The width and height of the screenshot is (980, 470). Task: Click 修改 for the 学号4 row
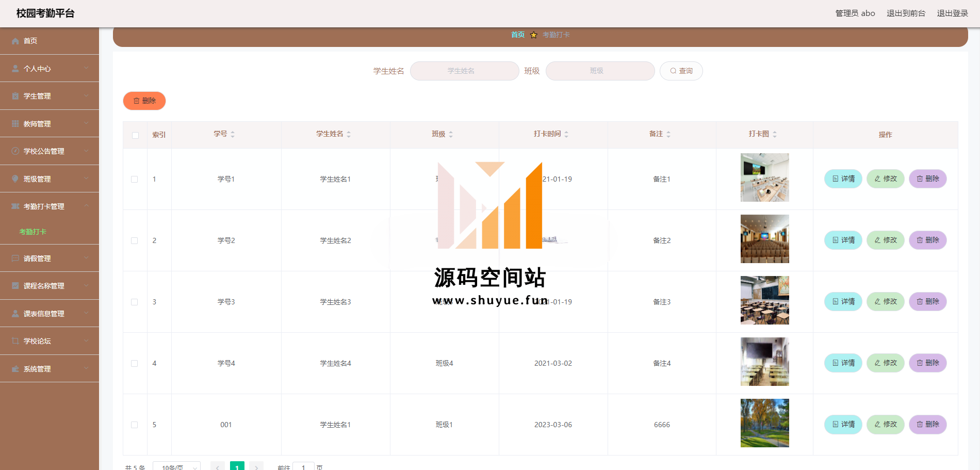(886, 363)
